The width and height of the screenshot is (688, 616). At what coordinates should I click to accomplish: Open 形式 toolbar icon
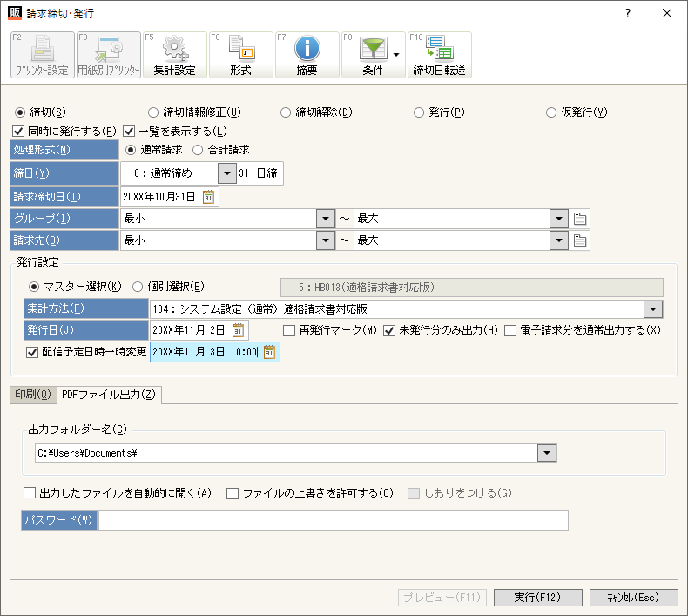point(241,48)
